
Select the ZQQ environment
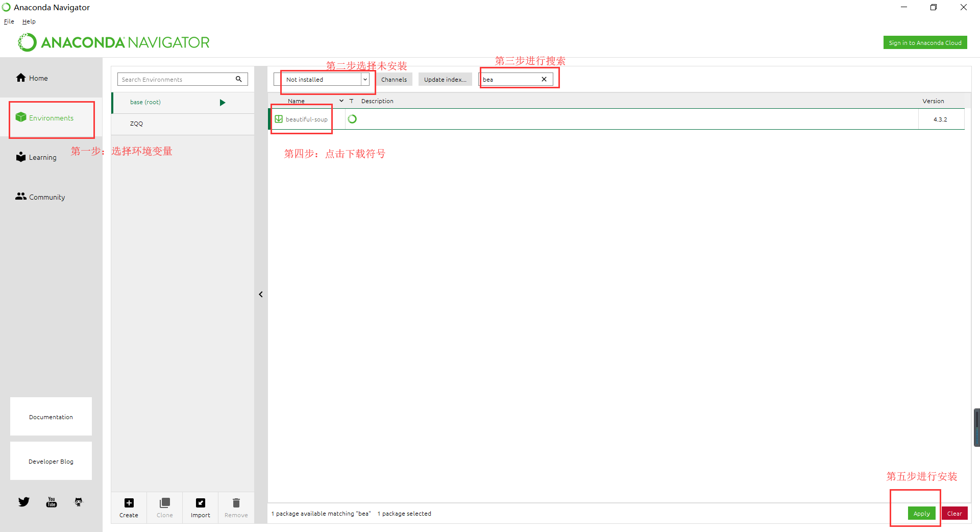tap(183, 124)
